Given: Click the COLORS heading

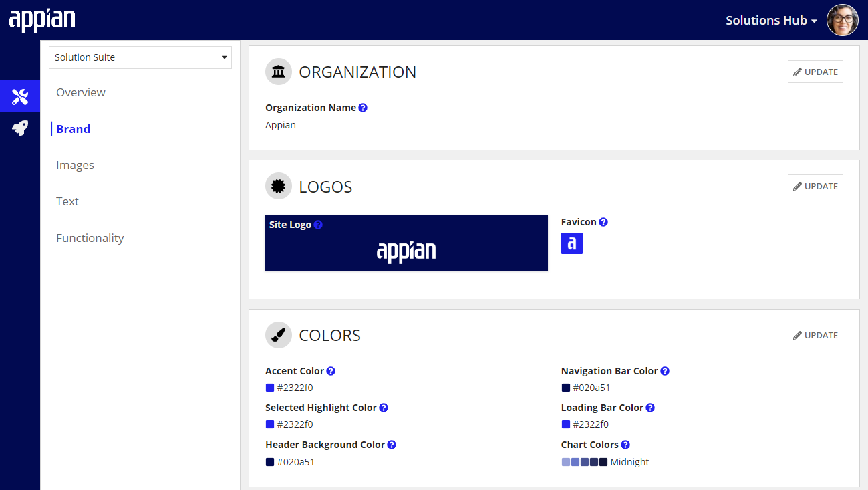Looking at the screenshot, I should 330,336.
